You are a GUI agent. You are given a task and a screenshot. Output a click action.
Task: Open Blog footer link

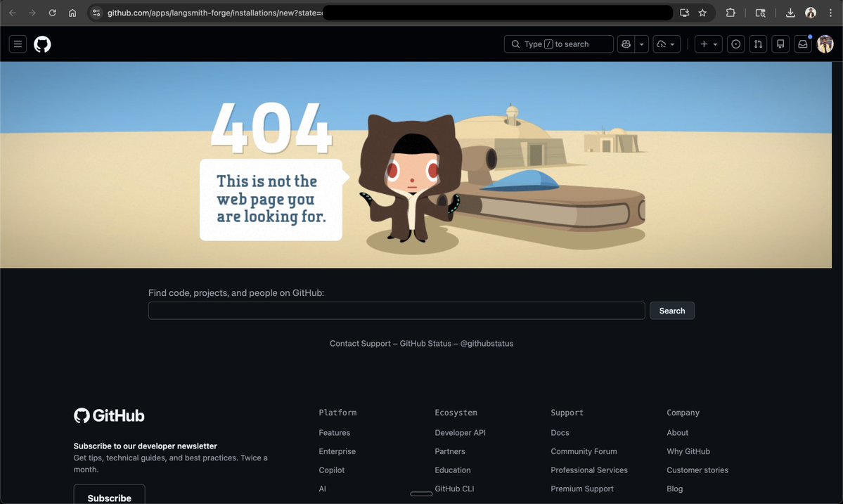675,489
